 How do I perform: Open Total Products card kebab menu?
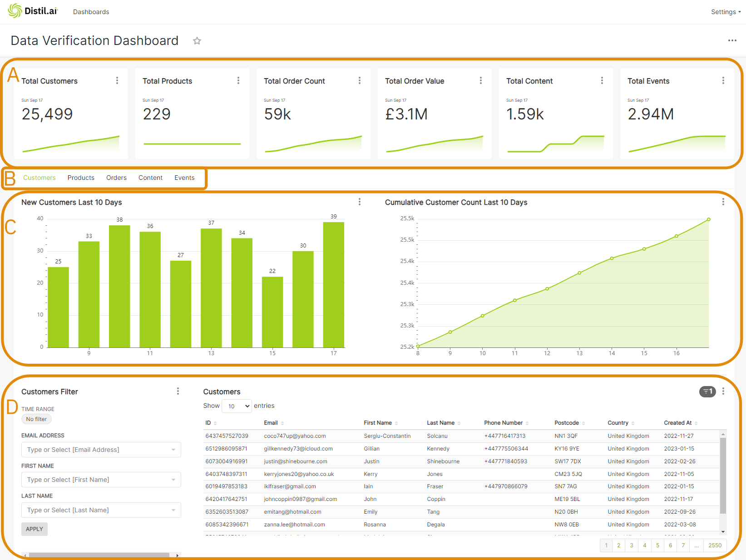pyautogui.click(x=238, y=80)
